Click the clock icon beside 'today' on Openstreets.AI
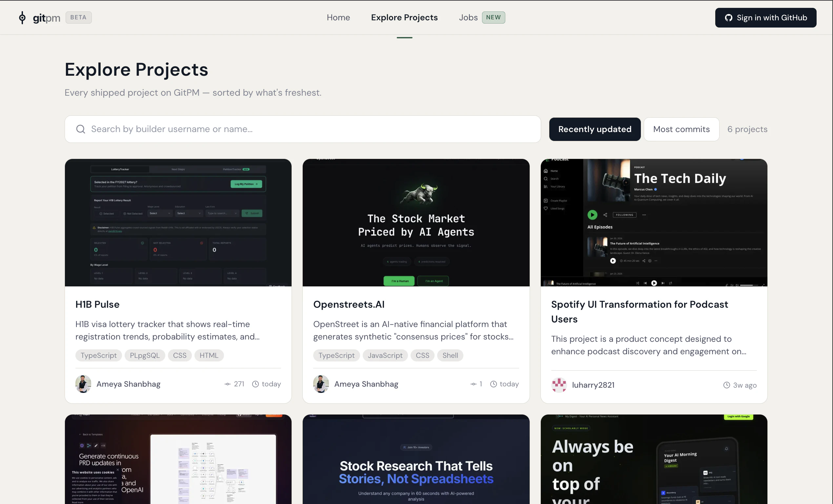 click(494, 384)
